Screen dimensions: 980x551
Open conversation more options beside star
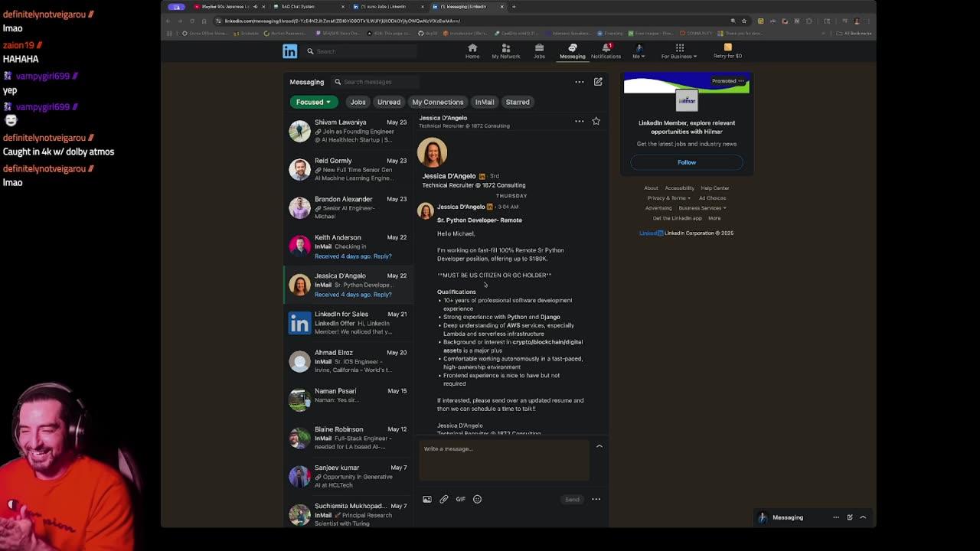pyautogui.click(x=580, y=121)
